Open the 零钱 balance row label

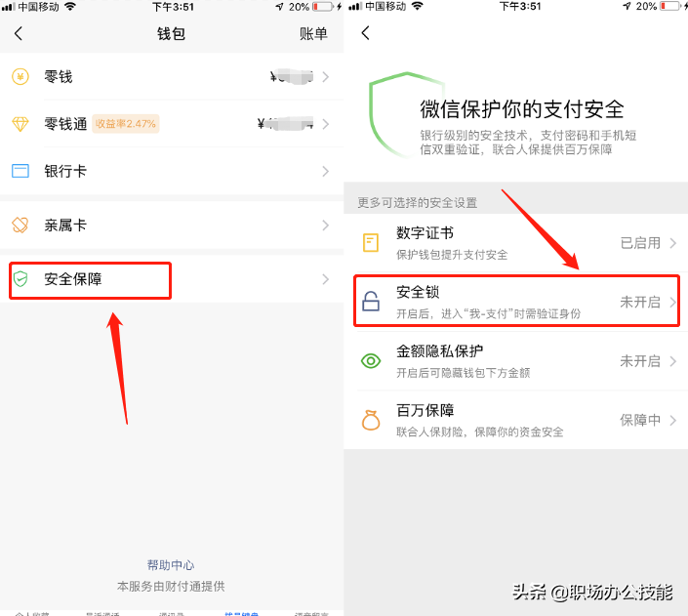click(58, 77)
